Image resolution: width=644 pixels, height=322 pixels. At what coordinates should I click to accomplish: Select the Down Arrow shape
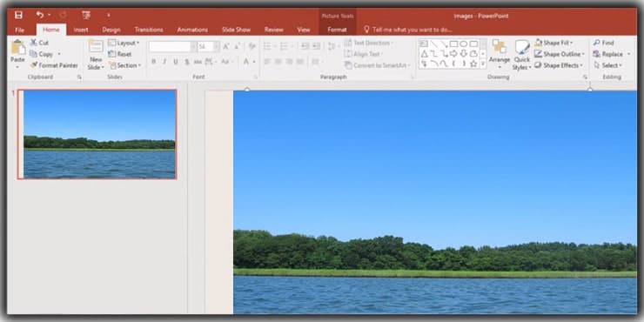pos(464,54)
